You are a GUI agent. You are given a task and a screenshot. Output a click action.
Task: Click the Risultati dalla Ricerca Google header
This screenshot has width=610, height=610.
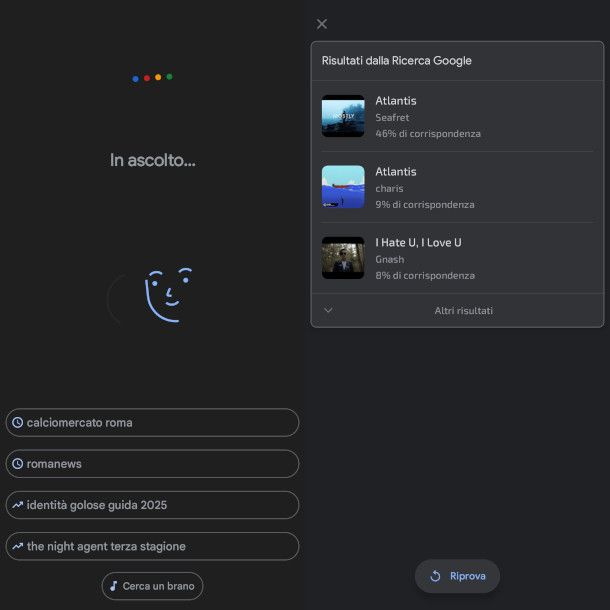(x=396, y=61)
